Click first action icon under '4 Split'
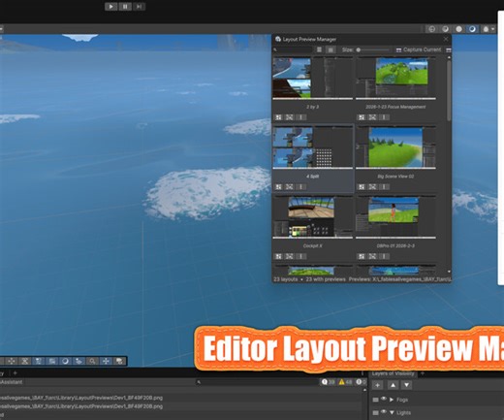 [278, 186]
